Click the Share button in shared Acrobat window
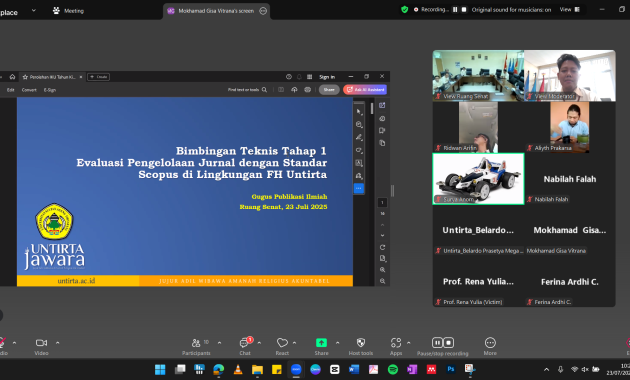630x380 pixels. [329, 90]
